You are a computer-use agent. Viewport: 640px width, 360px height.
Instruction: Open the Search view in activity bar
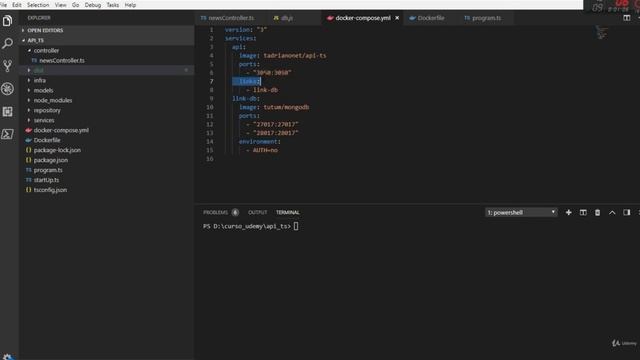coord(7,43)
